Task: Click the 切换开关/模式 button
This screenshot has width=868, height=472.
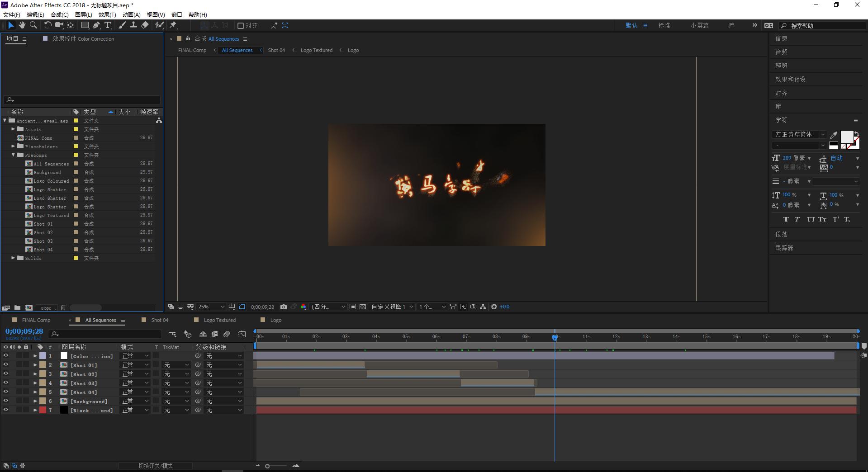Action: tap(155, 466)
